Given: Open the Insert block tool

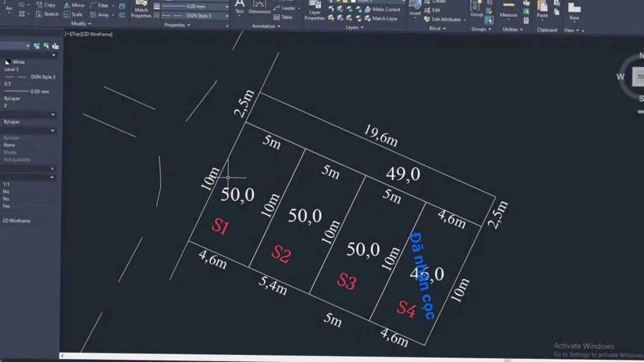Looking at the screenshot, I should (415, 8).
